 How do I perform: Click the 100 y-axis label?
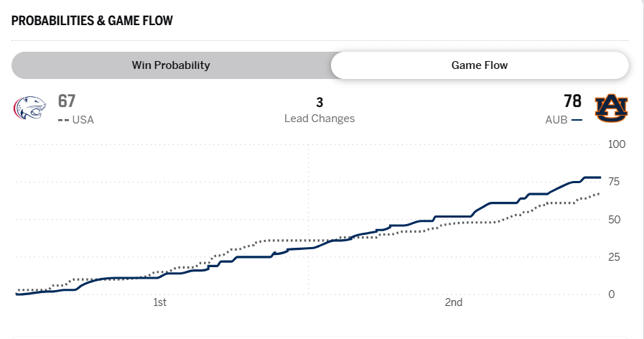[x=617, y=144]
